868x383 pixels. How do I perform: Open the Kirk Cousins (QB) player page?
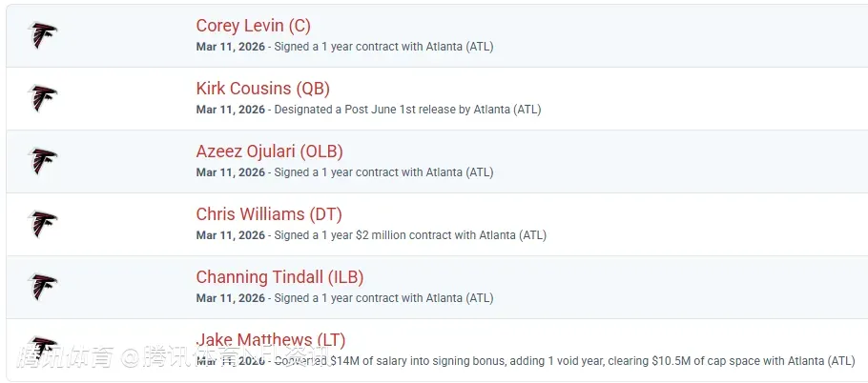(x=262, y=89)
